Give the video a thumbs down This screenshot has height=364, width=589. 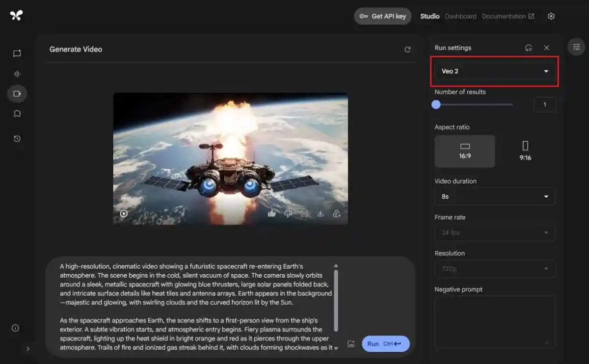click(x=288, y=213)
